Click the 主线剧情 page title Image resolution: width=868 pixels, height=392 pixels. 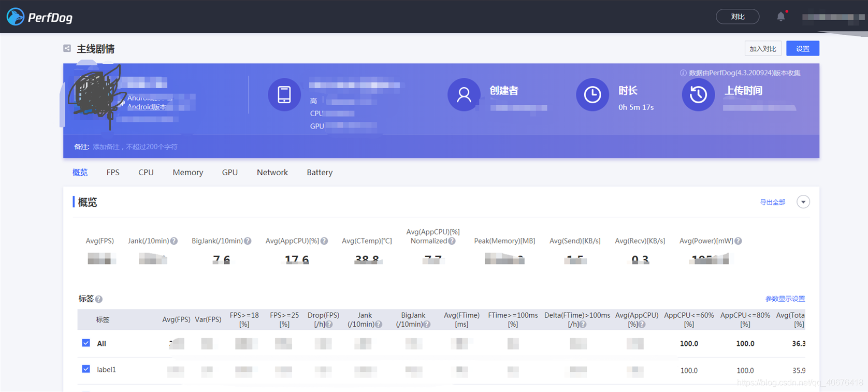coord(96,49)
